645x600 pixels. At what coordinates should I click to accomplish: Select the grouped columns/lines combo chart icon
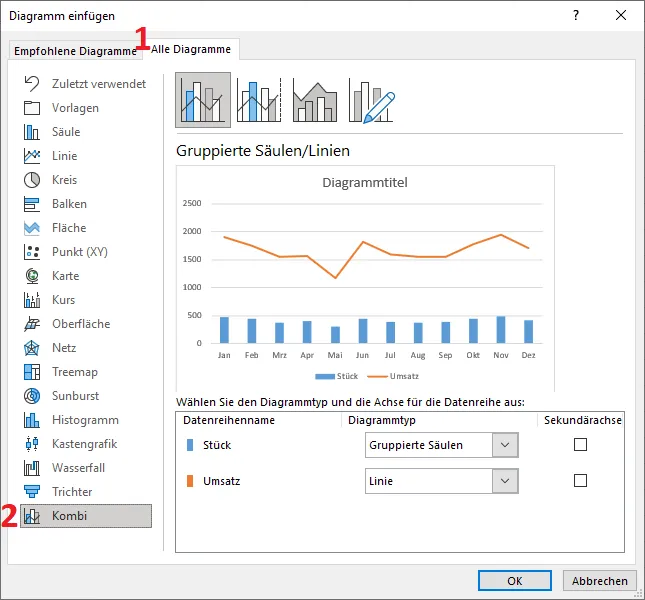tap(203, 100)
